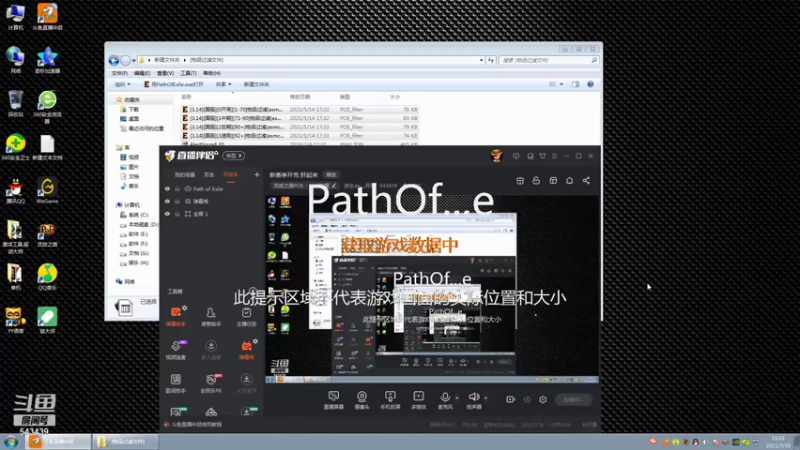This screenshot has height=450, width=800.
Task: Open the mode pill beside 直播伴侣 logo
Action: point(234,156)
